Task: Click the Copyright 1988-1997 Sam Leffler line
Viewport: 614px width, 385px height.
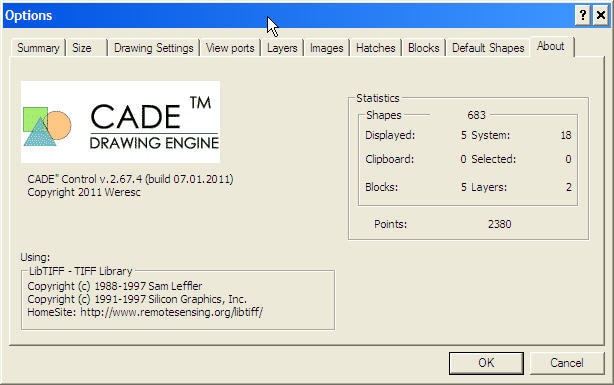Action: click(115, 286)
